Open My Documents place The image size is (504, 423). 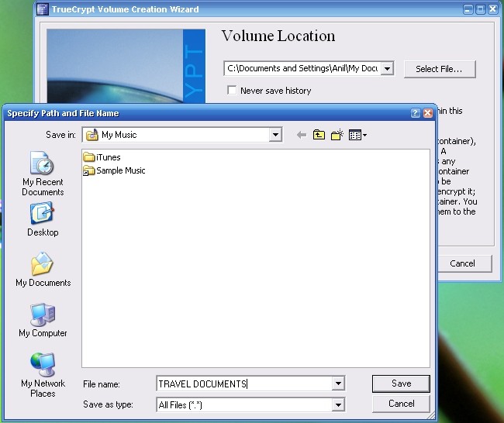pyautogui.click(x=43, y=270)
